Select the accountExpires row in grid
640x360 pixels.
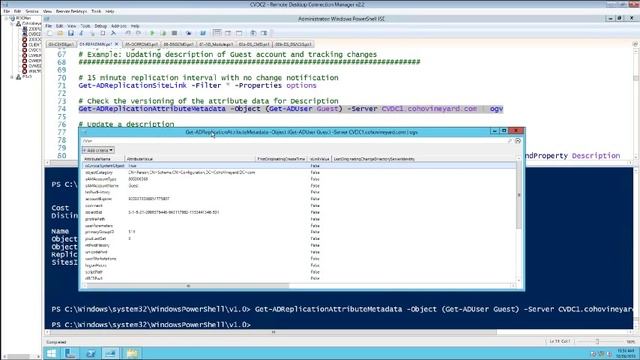coord(299,199)
